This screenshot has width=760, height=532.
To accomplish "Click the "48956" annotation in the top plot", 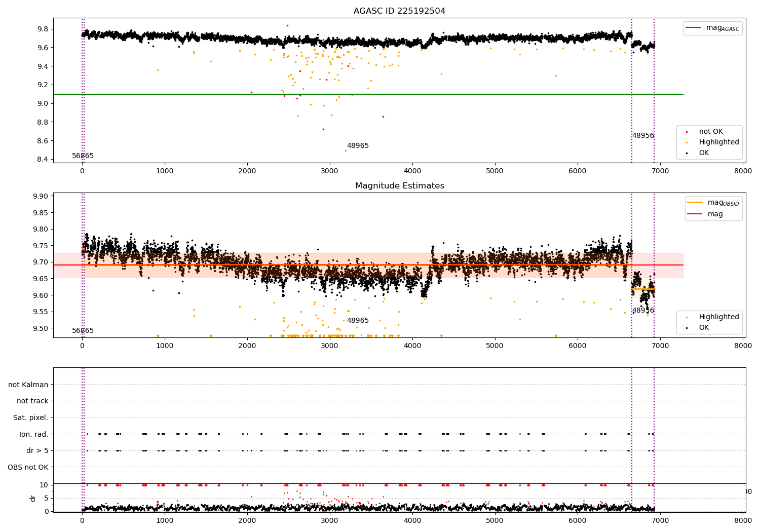I will click(x=643, y=136).
